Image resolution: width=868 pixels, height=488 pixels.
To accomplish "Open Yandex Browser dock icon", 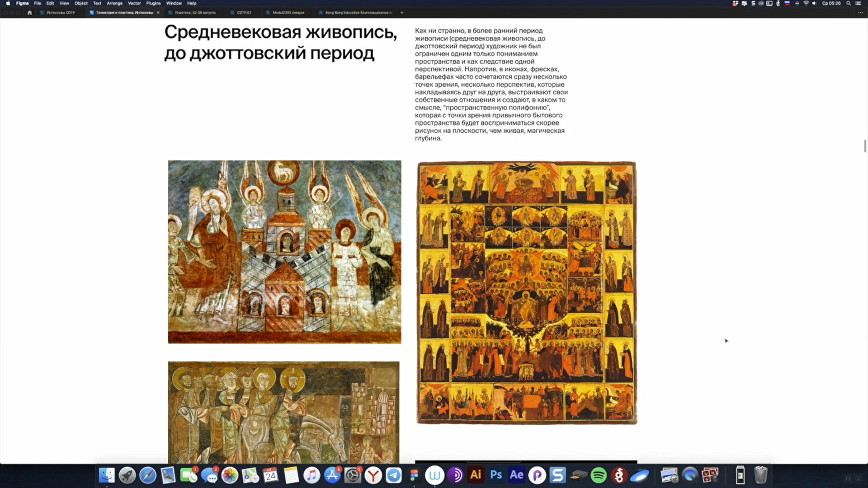I will (x=373, y=475).
